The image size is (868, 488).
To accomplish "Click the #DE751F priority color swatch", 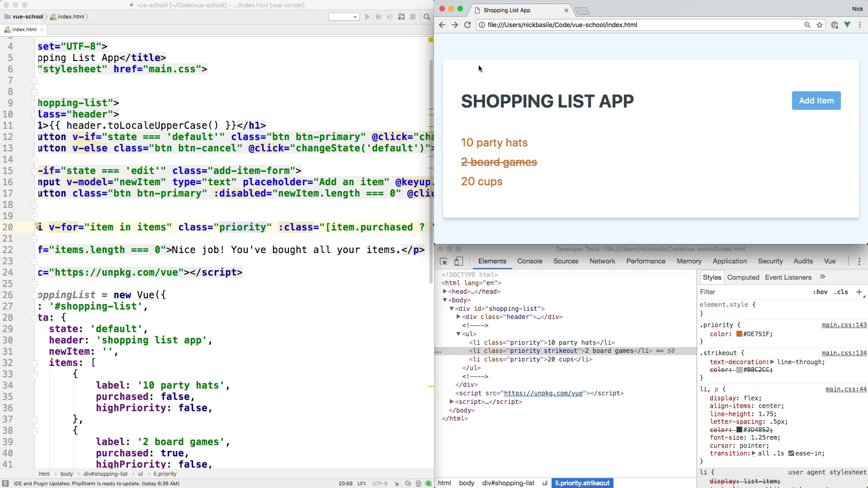I will tap(739, 334).
